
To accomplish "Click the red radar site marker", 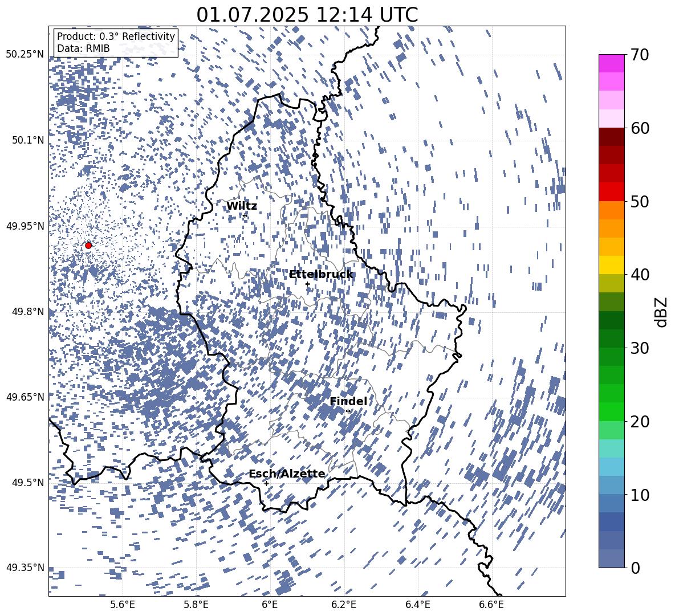I will [88, 246].
